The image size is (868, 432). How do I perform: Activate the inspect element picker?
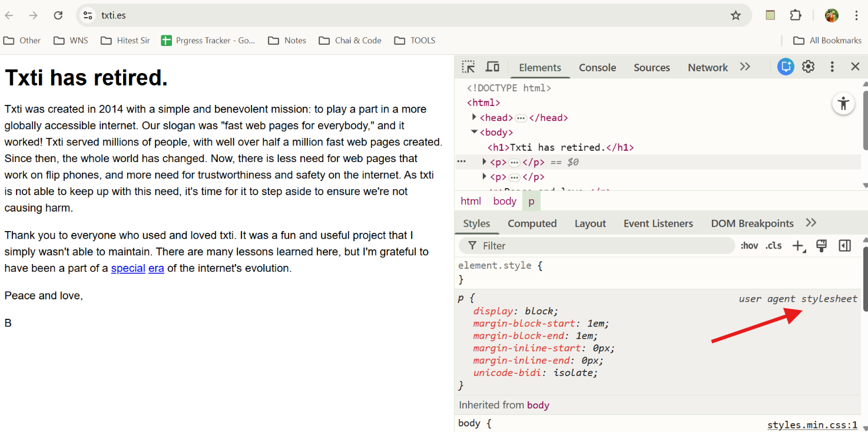pyautogui.click(x=468, y=67)
